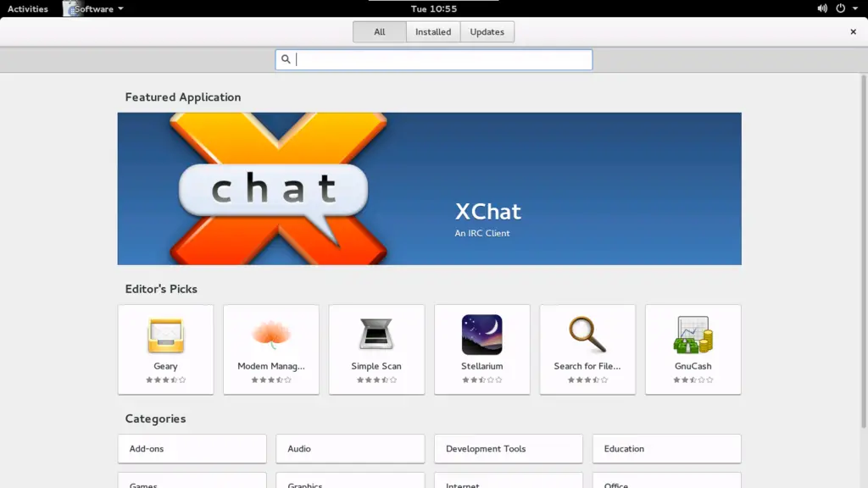The width and height of the screenshot is (868, 488).
Task: Click the power icon in top bar
Action: click(x=840, y=8)
